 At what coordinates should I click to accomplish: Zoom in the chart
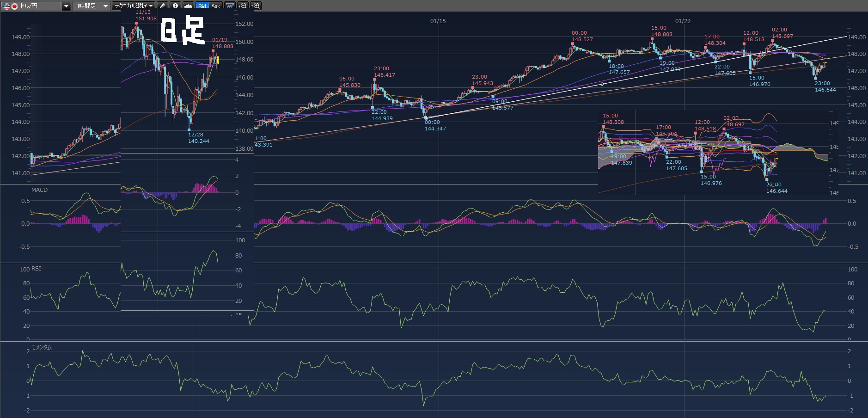[x=256, y=6]
